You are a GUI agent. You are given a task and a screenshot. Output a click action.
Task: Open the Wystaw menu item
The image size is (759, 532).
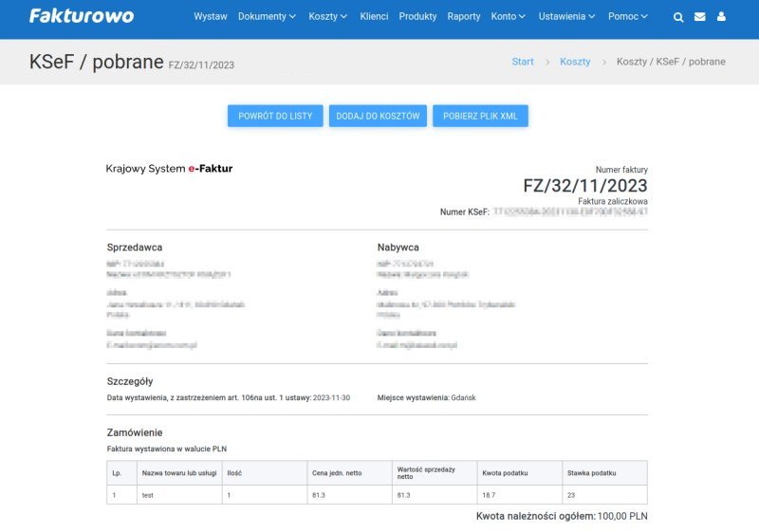click(x=210, y=16)
